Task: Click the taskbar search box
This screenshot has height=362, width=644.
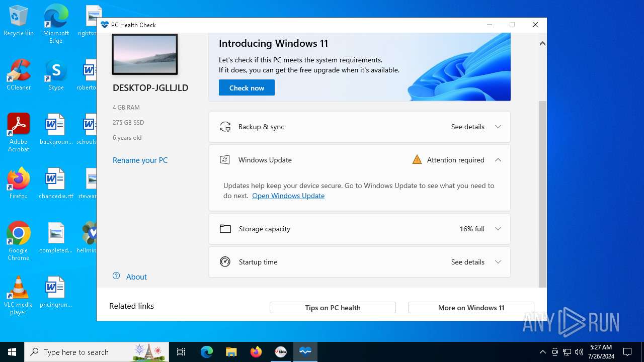Action: [x=97, y=352]
